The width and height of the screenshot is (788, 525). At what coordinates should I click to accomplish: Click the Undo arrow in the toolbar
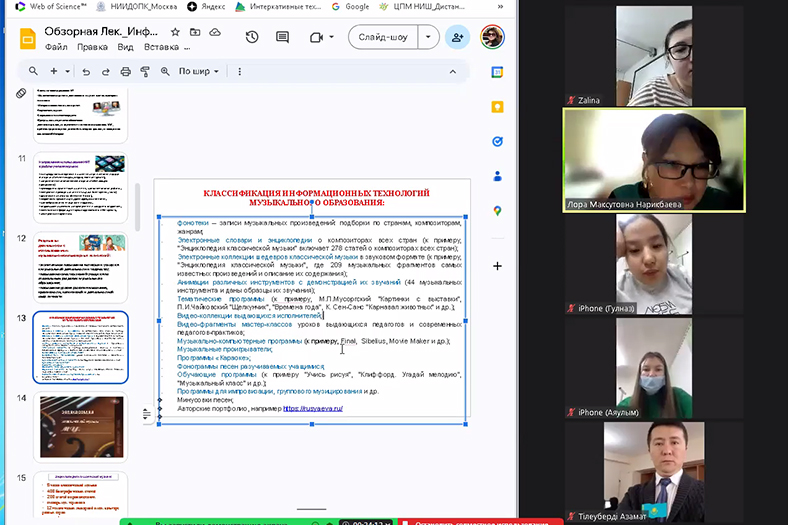click(x=86, y=71)
